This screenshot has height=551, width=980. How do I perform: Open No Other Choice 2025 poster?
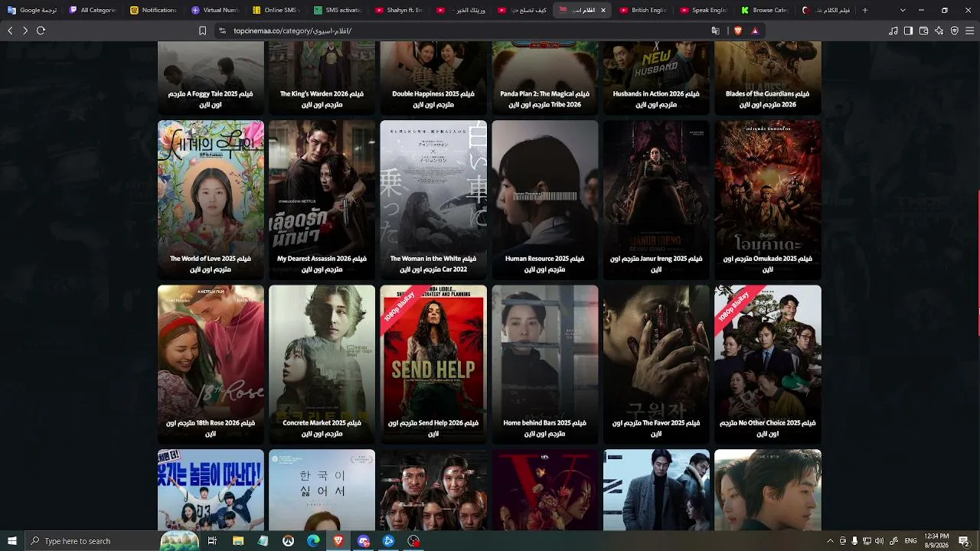(767, 364)
